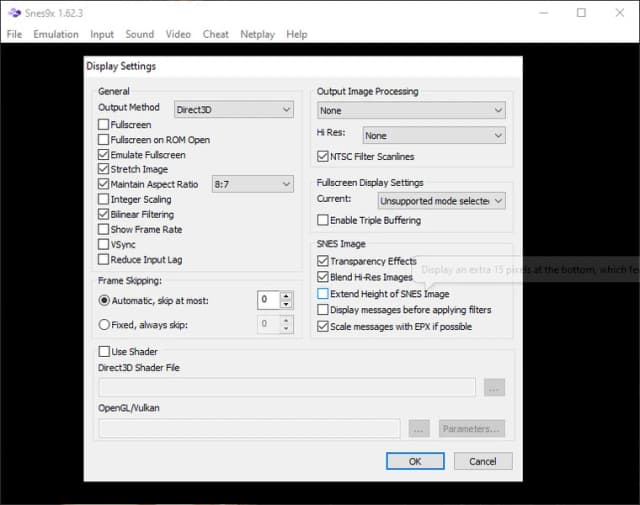
Task: Disable Bilinear Filtering
Action: click(x=104, y=214)
